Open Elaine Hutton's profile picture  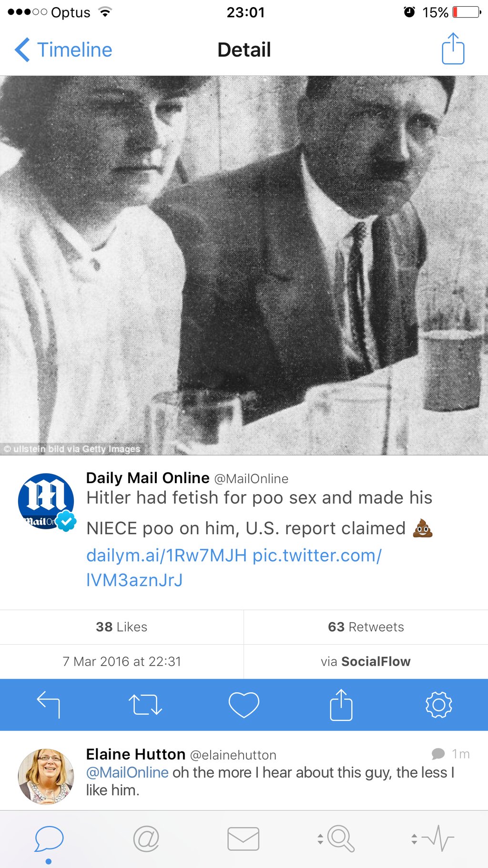[x=46, y=776]
